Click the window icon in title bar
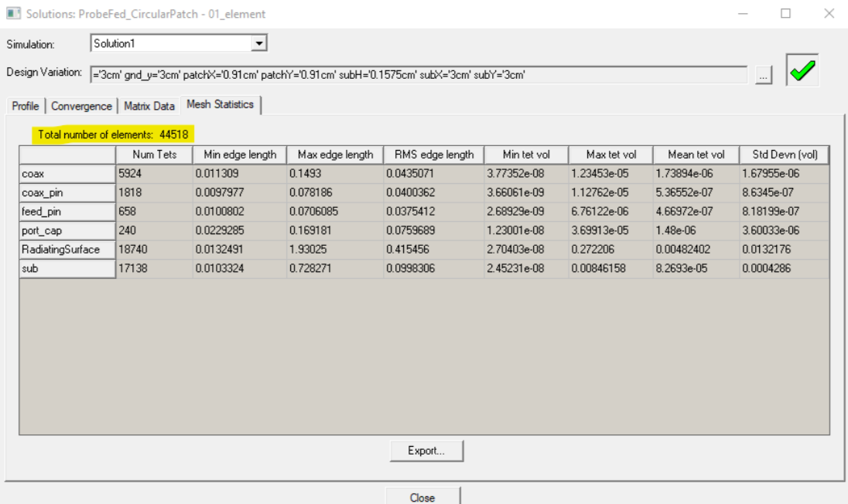 click(13, 14)
